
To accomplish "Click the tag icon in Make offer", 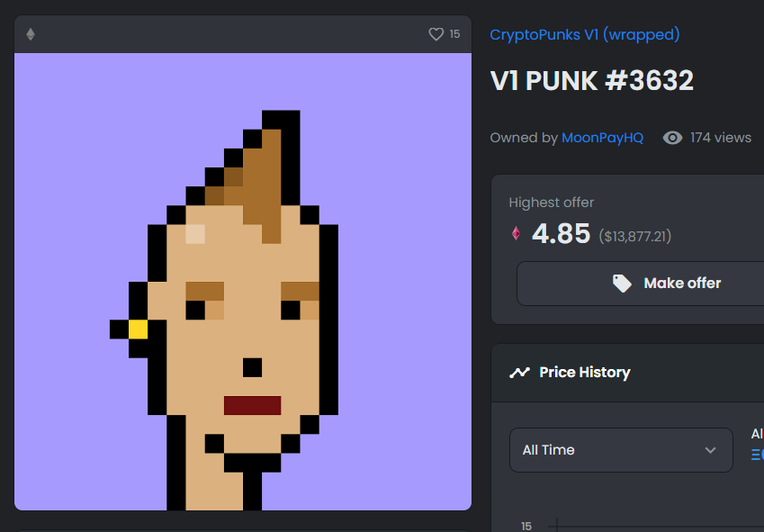I will [622, 284].
